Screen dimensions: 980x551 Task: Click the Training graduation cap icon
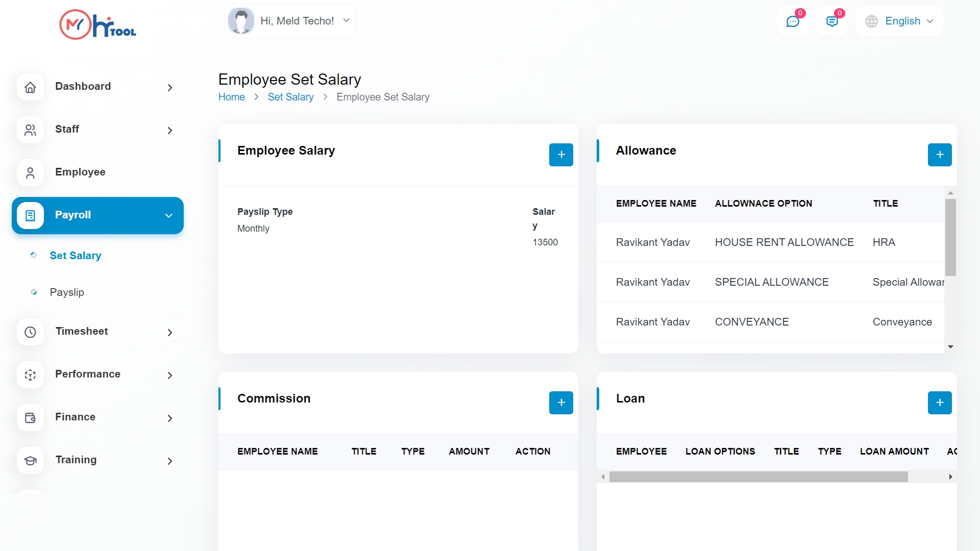tap(30, 461)
